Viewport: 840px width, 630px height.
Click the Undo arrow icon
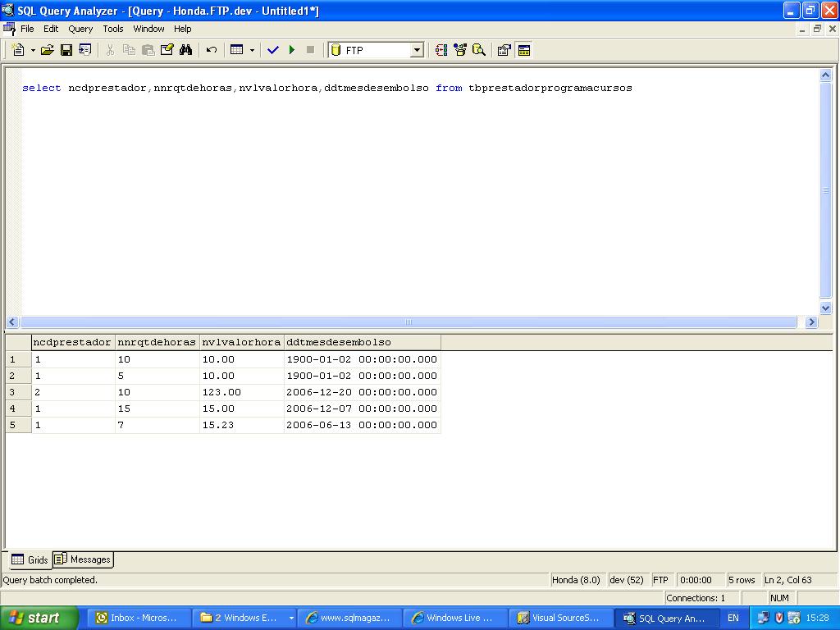[x=212, y=50]
